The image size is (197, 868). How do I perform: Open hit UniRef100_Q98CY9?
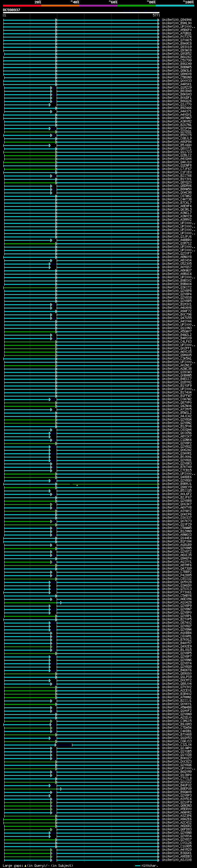click(177, 487)
